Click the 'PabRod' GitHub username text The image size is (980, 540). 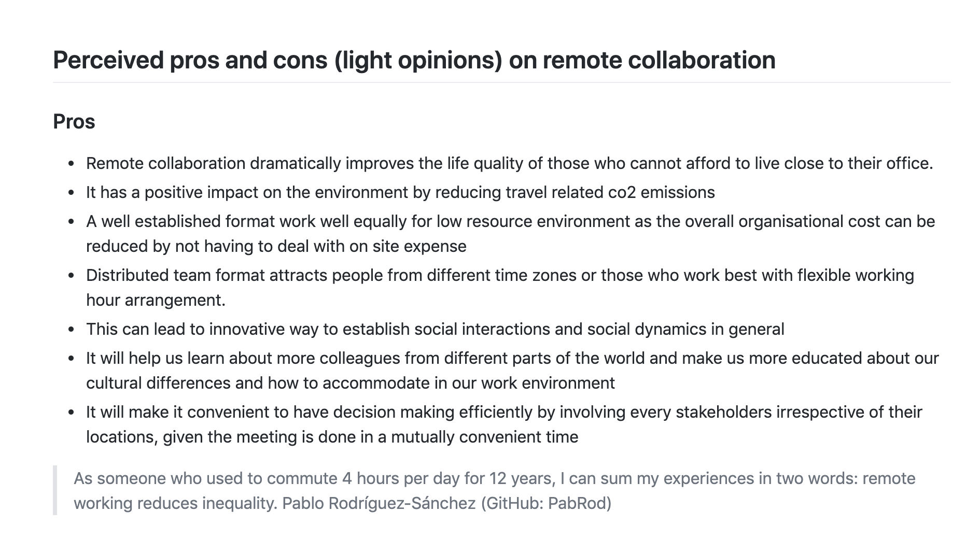point(576,503)
